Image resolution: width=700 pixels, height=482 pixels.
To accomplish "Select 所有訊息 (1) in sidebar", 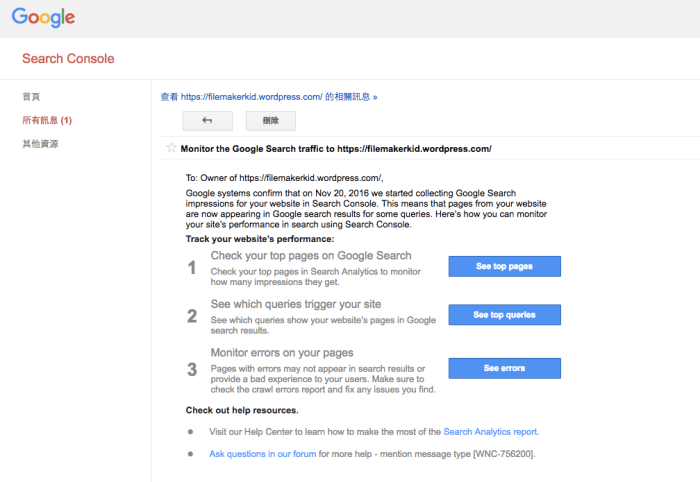I will click(x=47, y=120).
